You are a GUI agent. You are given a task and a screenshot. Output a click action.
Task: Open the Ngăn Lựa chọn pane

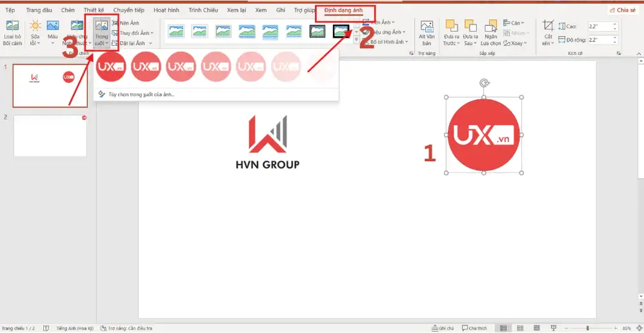coord(490,33)
